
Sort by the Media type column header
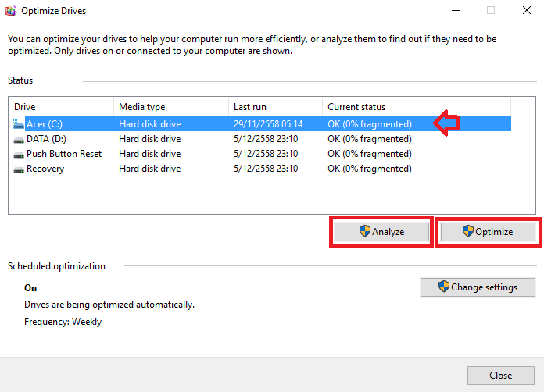tap(171, 107)
